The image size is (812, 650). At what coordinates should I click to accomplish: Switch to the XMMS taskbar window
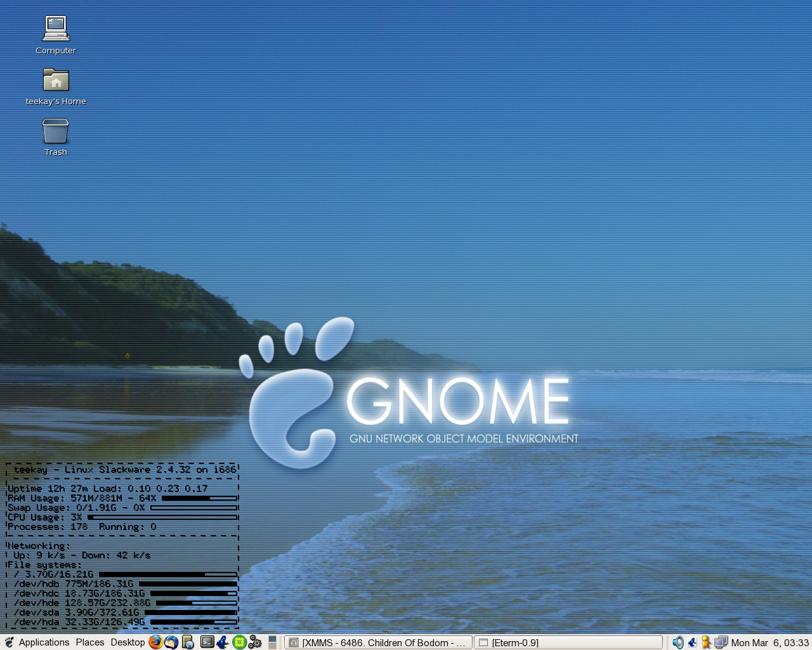pos(378,642)
